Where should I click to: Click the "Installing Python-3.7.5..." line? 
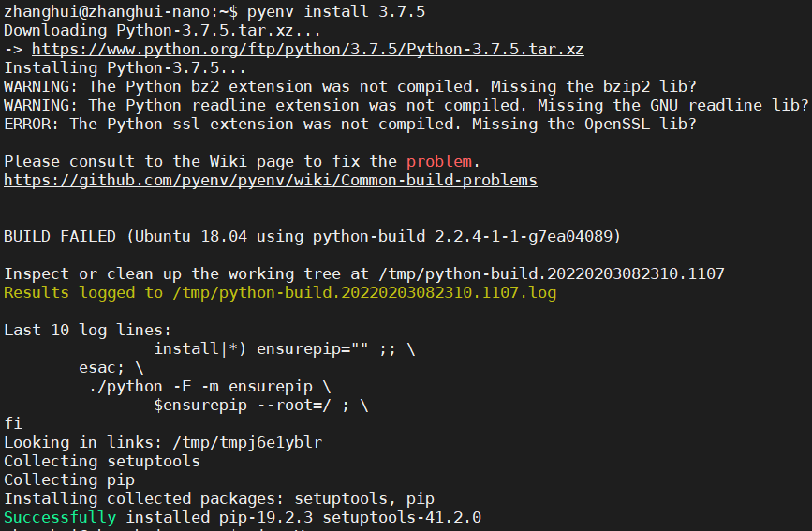click(x=125, y=67)
